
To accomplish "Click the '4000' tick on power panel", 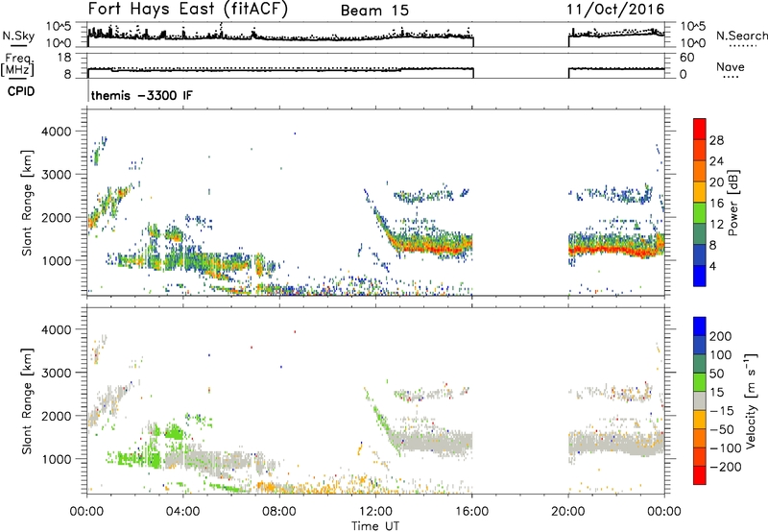I will coord(56,132).
